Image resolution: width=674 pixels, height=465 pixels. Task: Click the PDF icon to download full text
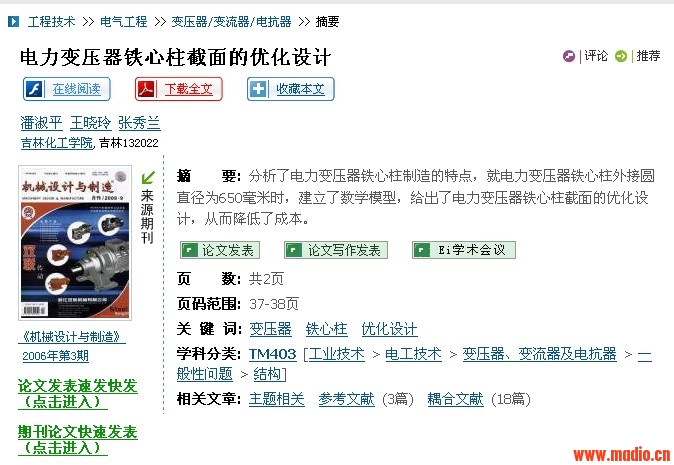[x=146, y=89]
